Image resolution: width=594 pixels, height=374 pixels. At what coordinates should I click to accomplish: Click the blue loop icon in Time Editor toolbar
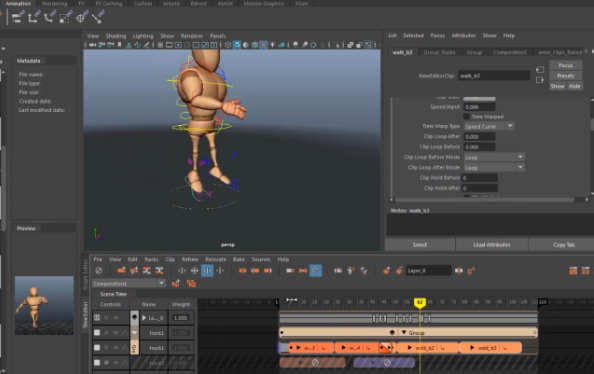tap(315, 271)
